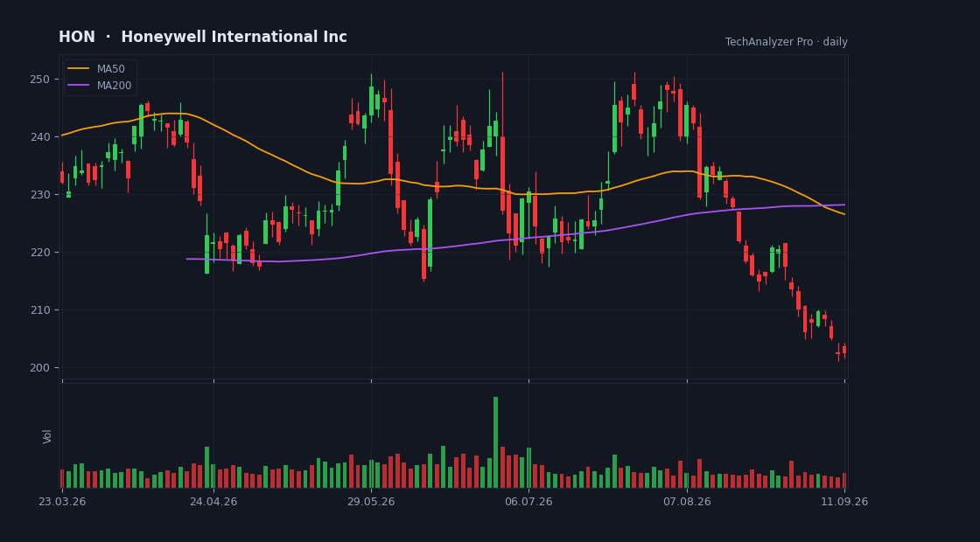Click the 29.05.26 date label
Image resolution: width=980 pixels, height=542 pixels.
point(371,502)
